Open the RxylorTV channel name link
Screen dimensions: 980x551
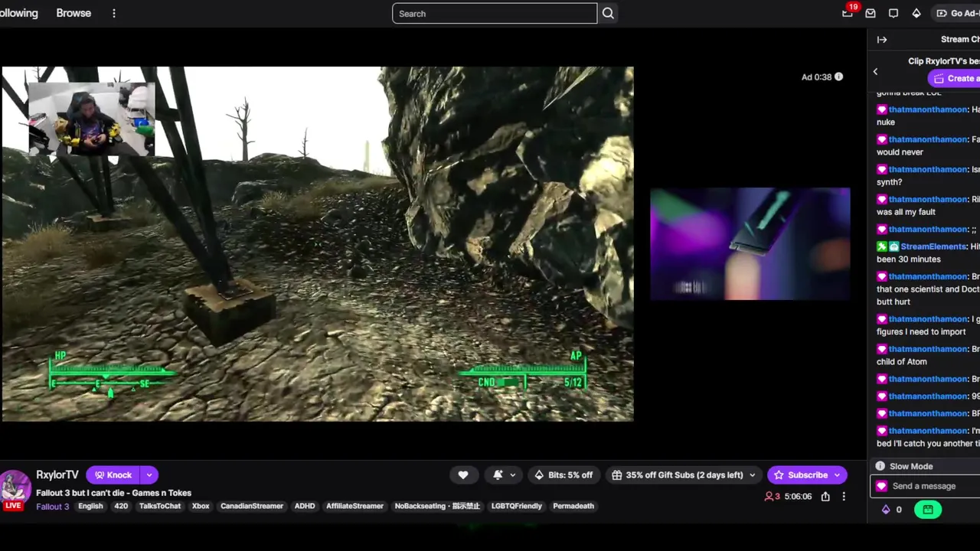coord(57,475)
